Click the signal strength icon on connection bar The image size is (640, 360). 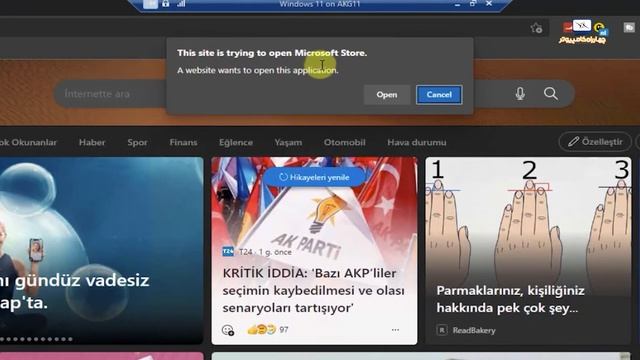[181, 4]
